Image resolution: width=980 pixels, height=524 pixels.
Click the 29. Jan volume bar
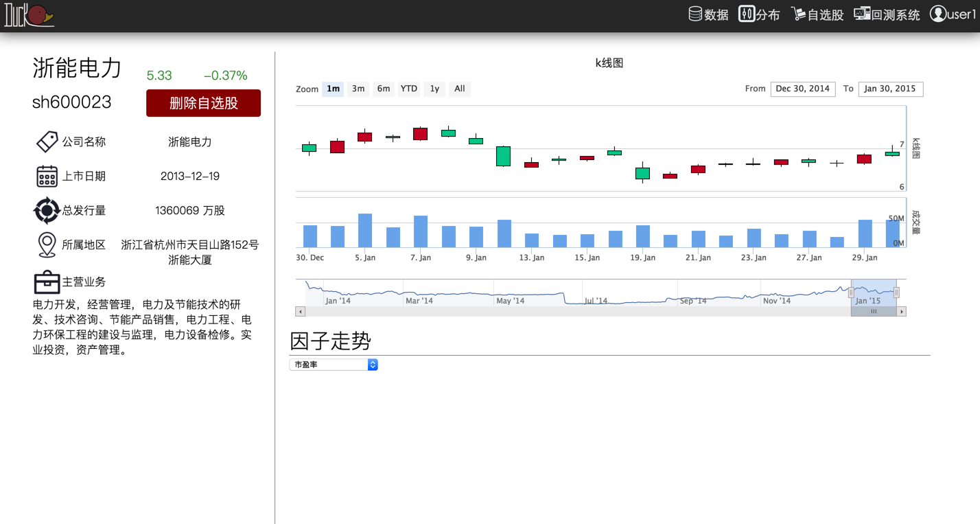click(x=865, y=233)
